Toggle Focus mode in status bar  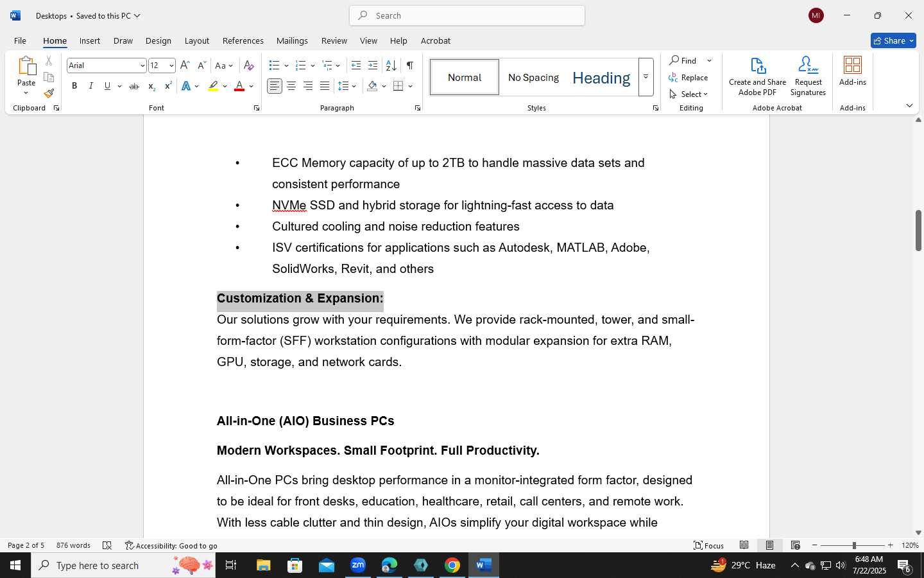pyautogui.click(x=709, y=545)
